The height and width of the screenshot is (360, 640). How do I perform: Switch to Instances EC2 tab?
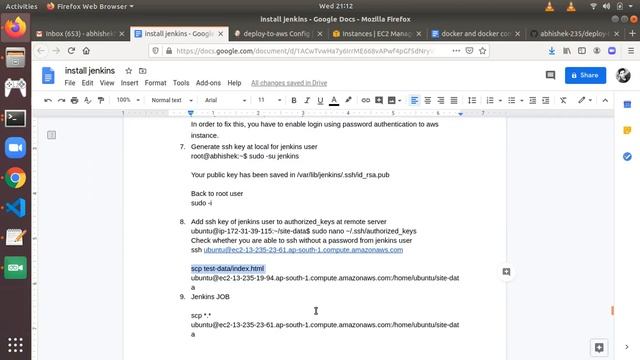click(377, 34)
